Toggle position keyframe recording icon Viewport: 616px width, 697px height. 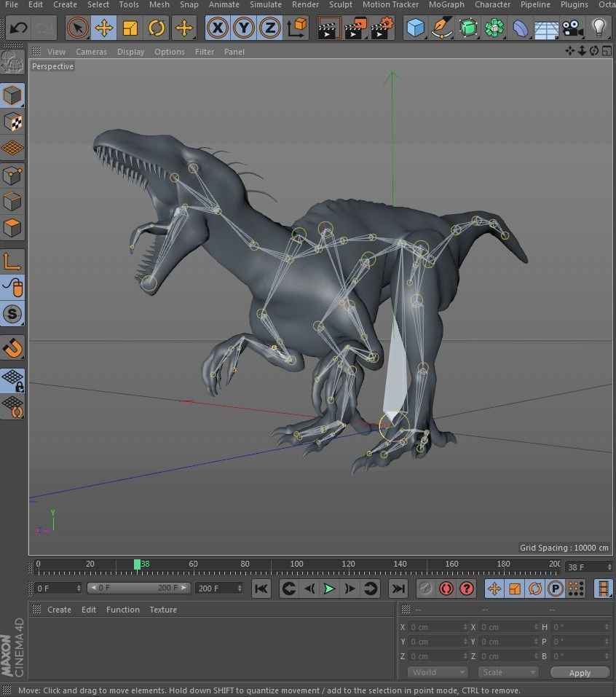coord(494,588)
